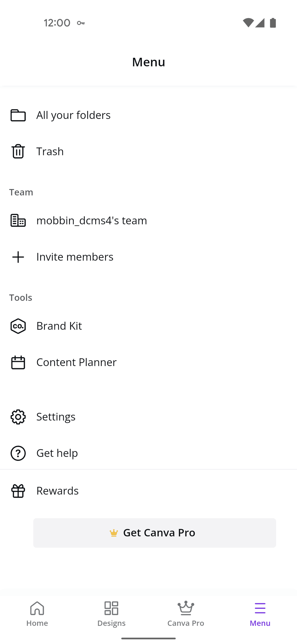The width and height of the screenshot is (297, 644).
Task: Tap the Wi-Fi signal icon in status bar
Action: point(248,23)
